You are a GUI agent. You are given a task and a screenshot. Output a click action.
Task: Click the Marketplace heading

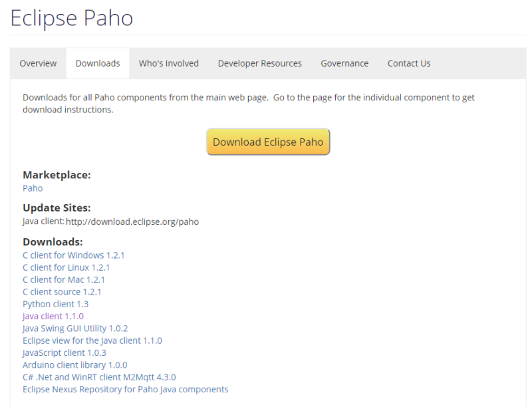57,175
